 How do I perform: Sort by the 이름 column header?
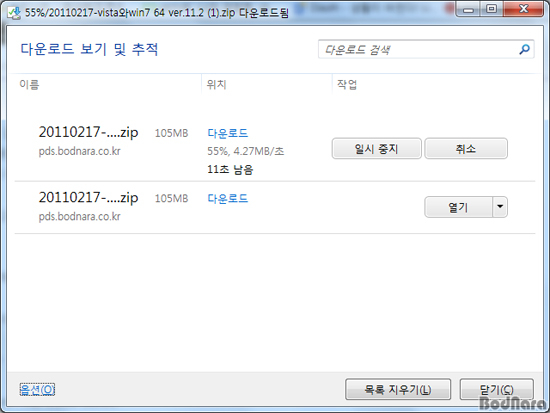(x=29, y=84)
